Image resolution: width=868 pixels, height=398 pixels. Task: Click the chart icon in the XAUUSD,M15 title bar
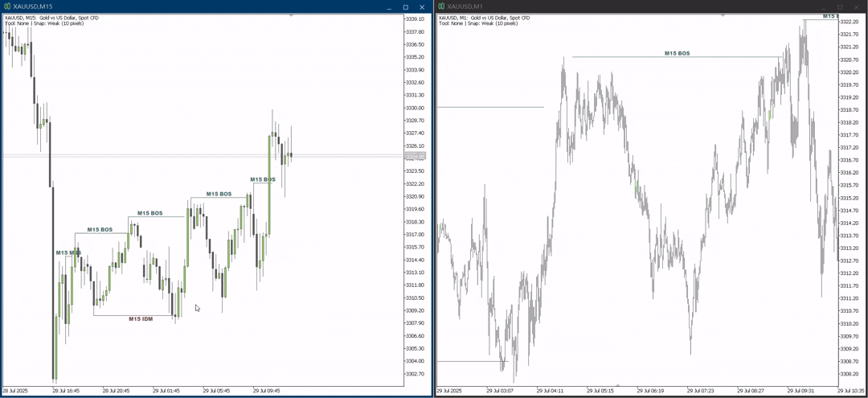coord(6,6)
